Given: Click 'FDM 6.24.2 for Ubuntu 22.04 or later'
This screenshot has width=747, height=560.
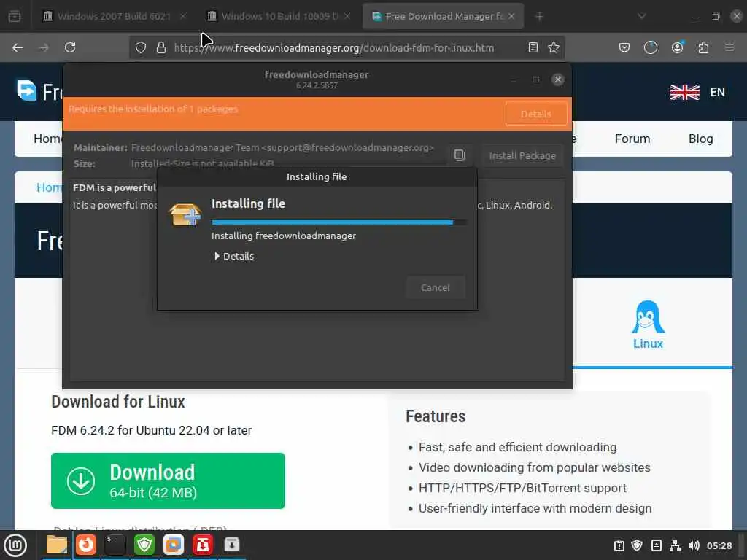Looking at the screenshot, I should 152,430.
